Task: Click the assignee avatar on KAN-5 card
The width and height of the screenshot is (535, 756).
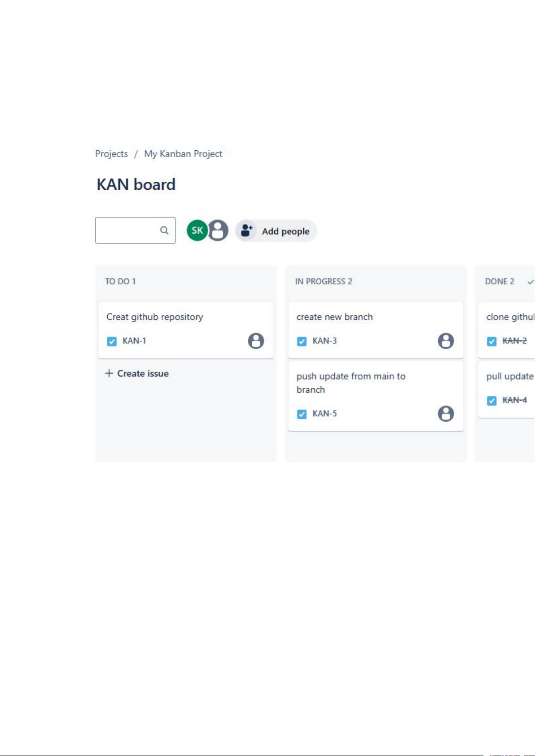Action: [446, 414]
